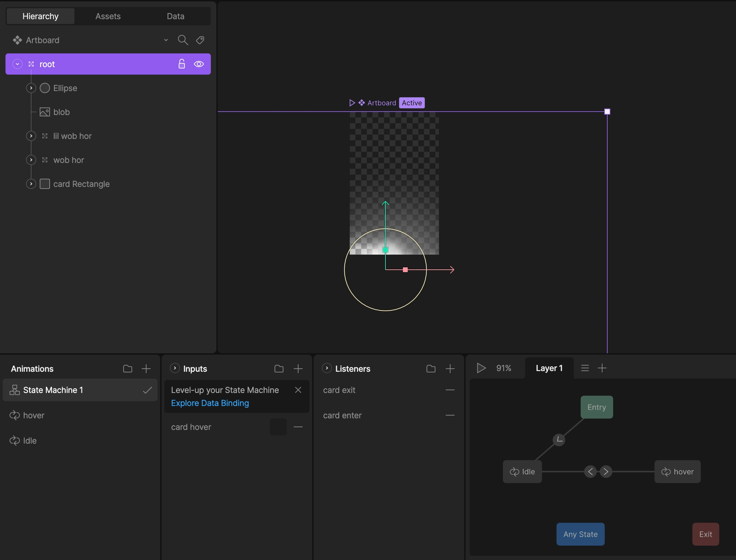Image resolution: width=736 pixels, height=560 pixels.
Task: Open the layers list menu icon
Action: tap(585, 368)
